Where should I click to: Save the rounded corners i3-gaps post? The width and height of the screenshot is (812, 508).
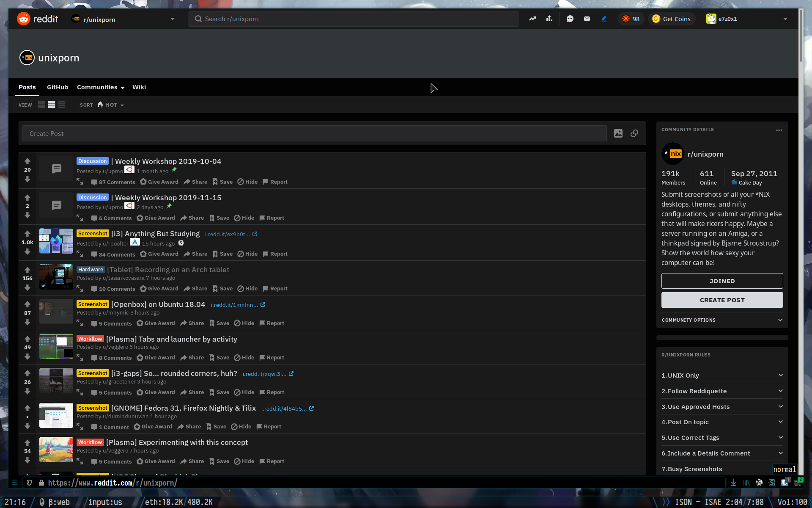[219, 392]
